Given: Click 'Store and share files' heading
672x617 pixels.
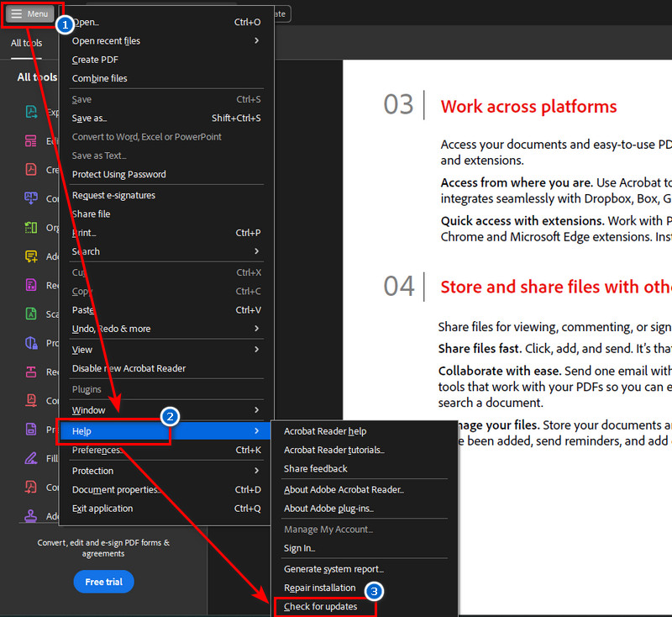Looking at the screenshot, I should (556, 287).
